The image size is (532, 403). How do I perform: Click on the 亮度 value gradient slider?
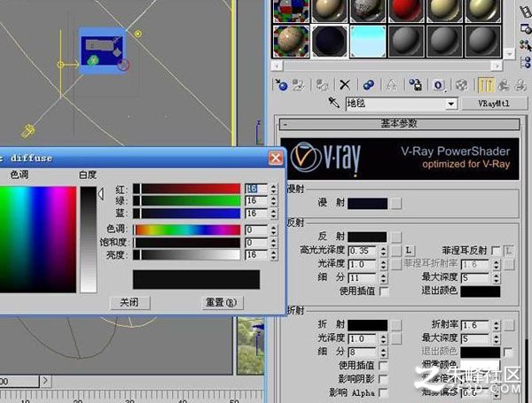click(x=186, y=255)
